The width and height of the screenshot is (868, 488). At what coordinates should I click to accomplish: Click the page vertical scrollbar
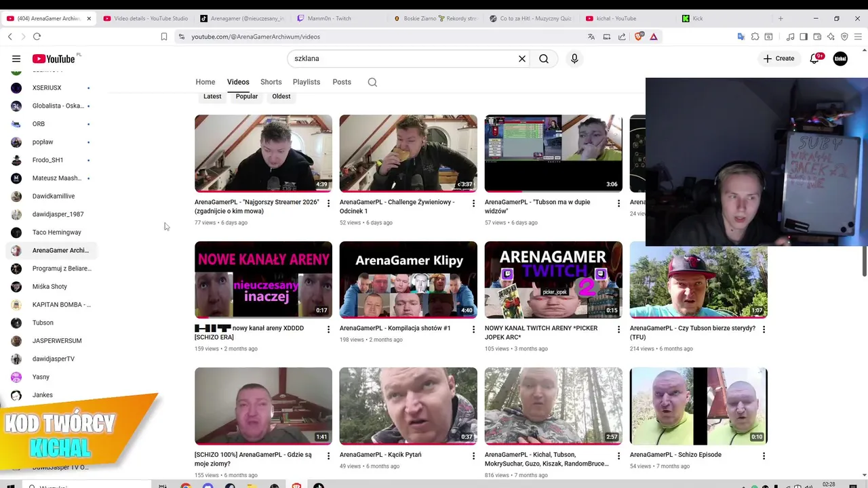(x=865, y=261)
